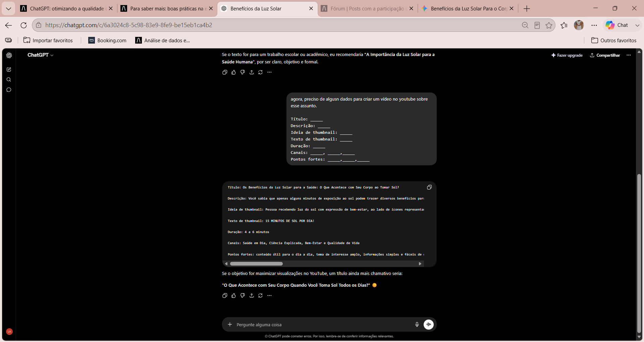Viewport: 644px width, 342px height.
Task: Add attachment using the plus icon
Action: (x=230, y=324)
